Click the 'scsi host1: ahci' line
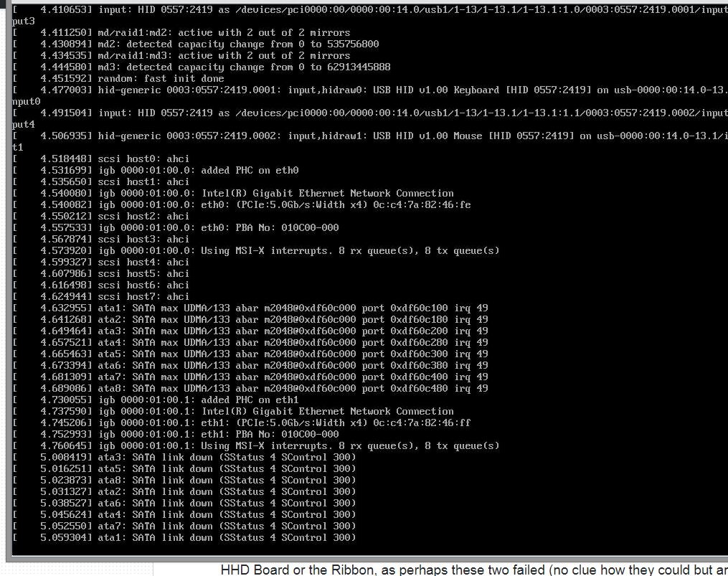Image resolution: width=728 pixels, height=576 pixels. click(100, 182)
